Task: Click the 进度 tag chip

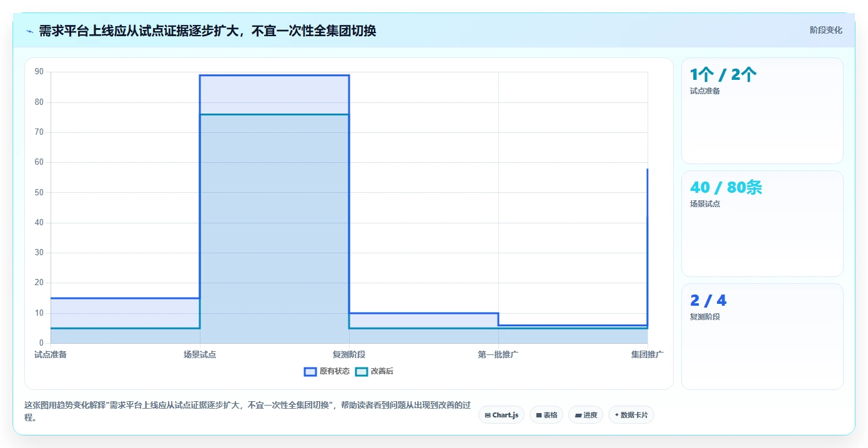Action: pos(586,415)
